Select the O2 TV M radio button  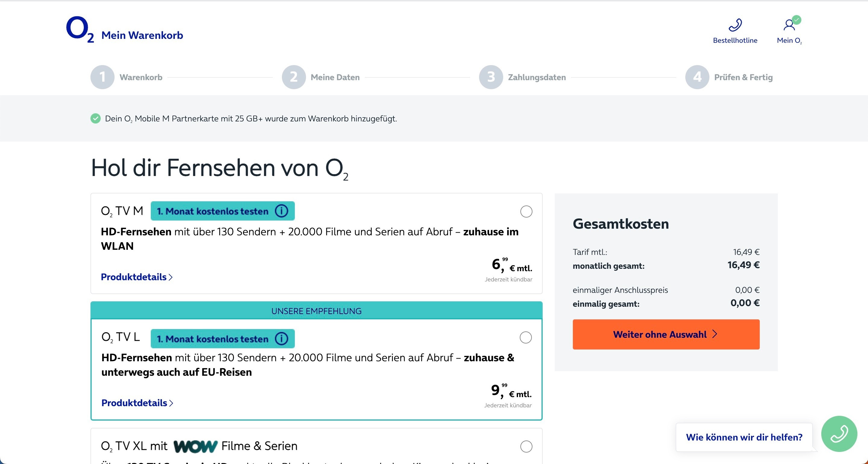526,212
